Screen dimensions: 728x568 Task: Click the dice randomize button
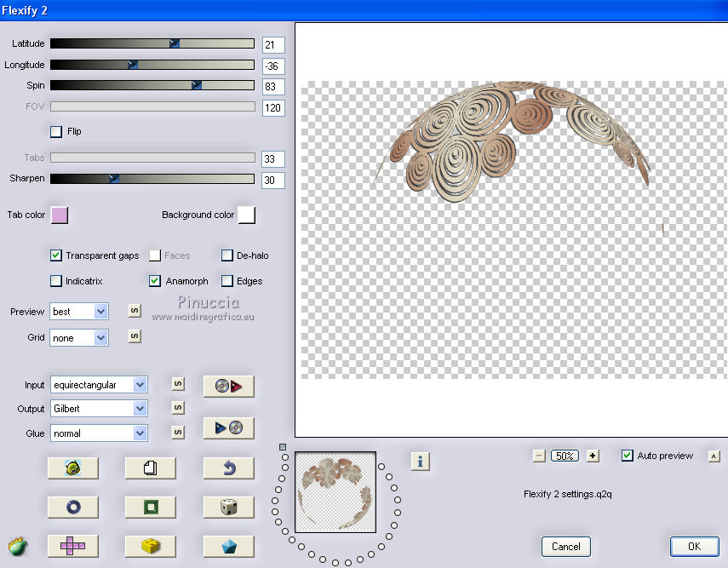(228, 507)
